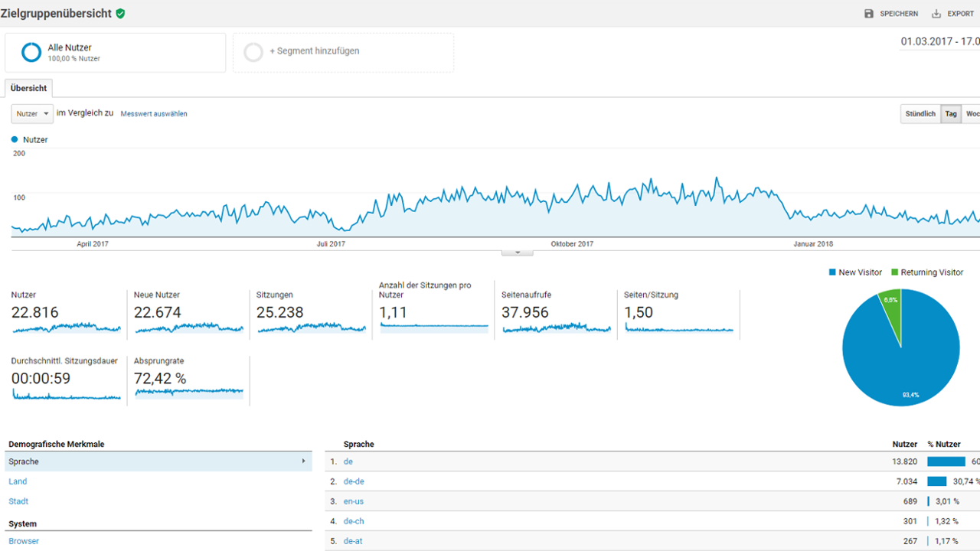Click the Absprungrate 72,42 % sparkline
980x551 pixels.
(189, 393)
